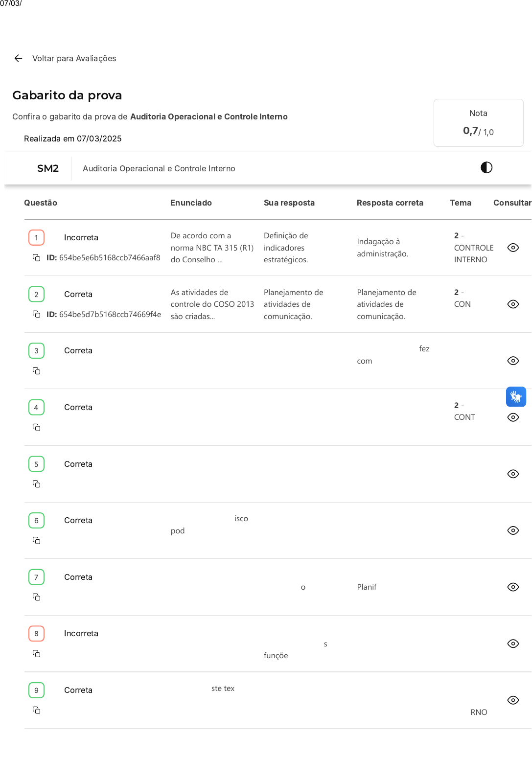This screenshot has height=781, width=532.
Task: Select the SM2 tab
Action: [x=48, y=169]
